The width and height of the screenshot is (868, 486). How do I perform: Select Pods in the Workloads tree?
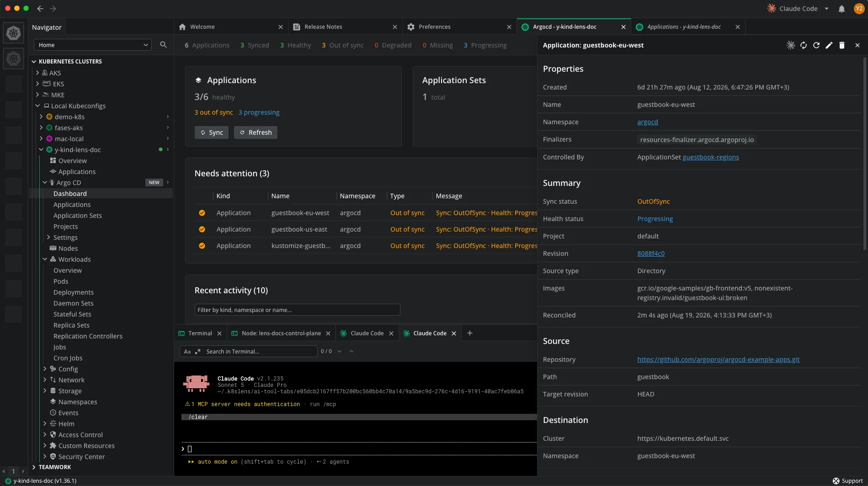61,281
